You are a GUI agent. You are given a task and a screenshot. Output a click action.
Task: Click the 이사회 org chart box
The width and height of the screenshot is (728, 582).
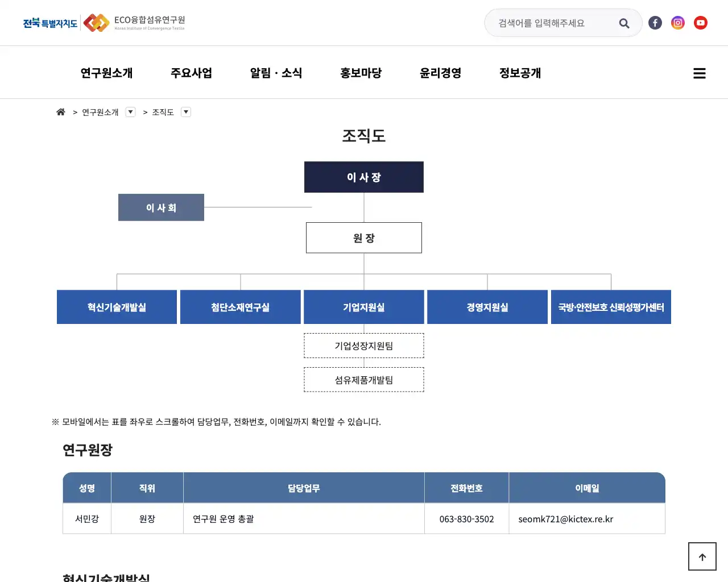161,207
